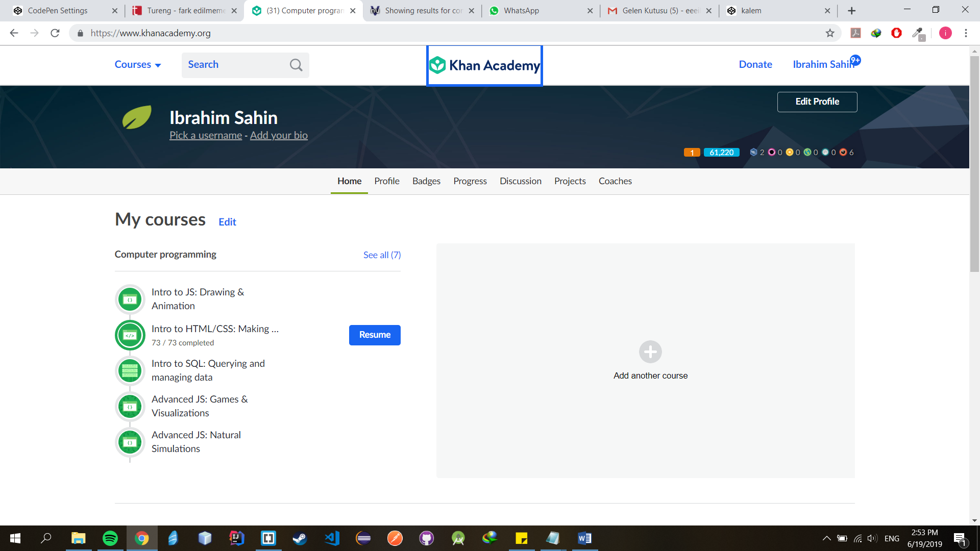Click the Edit Profile button
Screen dimensions: 980x551
click(x=817, y=102)
